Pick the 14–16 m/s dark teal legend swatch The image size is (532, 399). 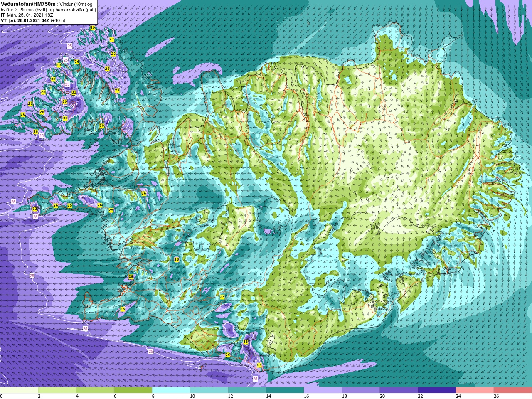pyautogui.click(x=285, y=390)
